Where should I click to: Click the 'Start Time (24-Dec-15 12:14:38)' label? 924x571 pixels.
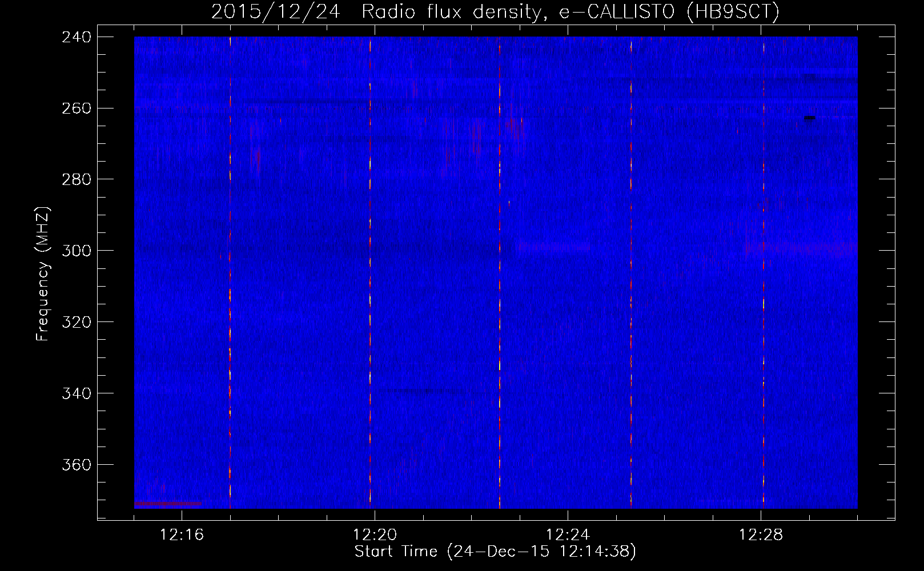click(x=495, y=552)
